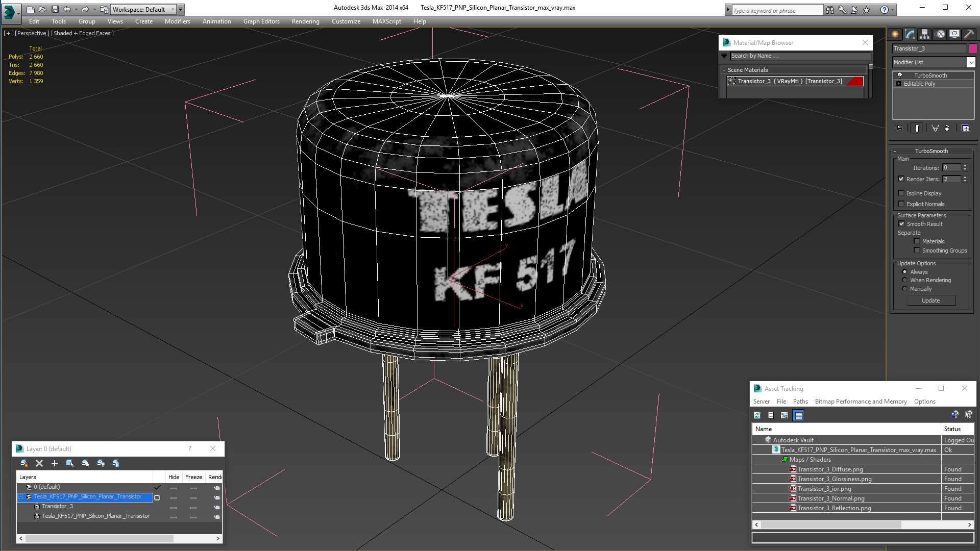Open the MAXScript menu
The width and height of the screenshot is (980, 551).
coord(386,21)
